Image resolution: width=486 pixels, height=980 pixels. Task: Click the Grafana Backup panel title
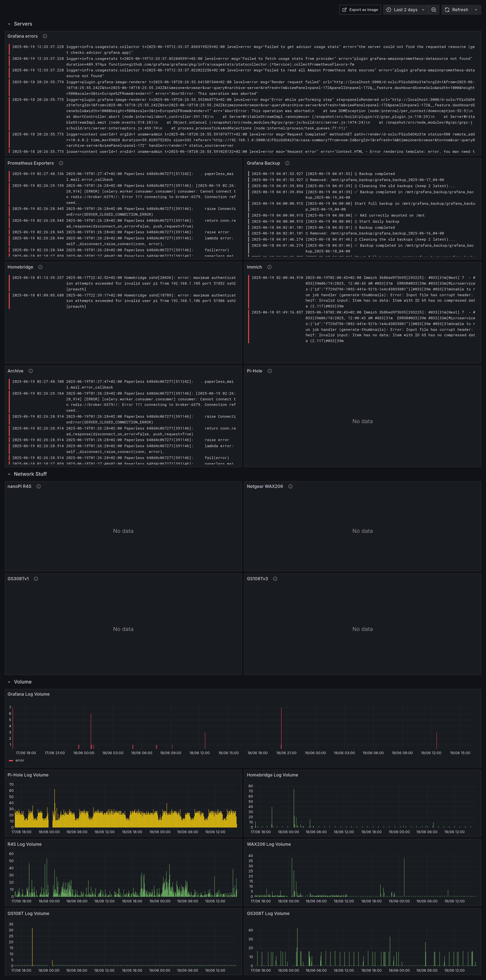pyautogui.click(x=263, y=163)
